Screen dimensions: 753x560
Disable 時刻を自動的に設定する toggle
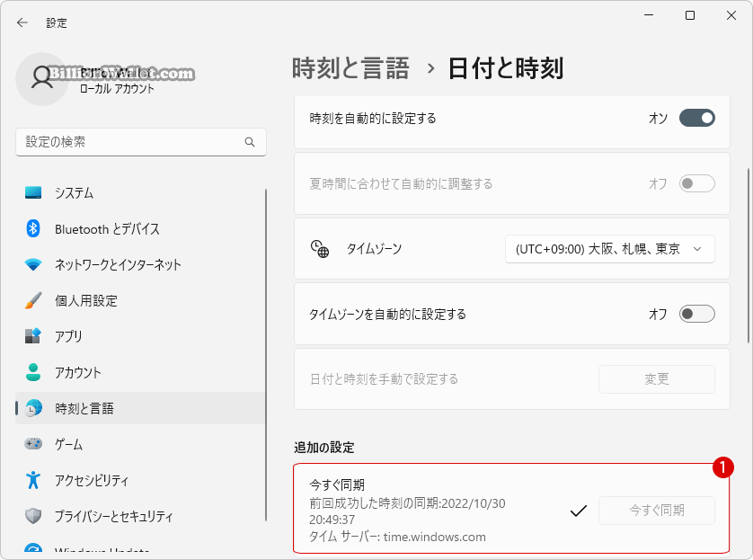[696, 118]
